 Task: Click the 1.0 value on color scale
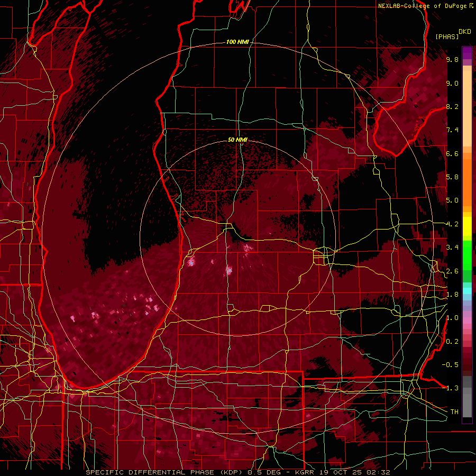click(x=452, y=318)
